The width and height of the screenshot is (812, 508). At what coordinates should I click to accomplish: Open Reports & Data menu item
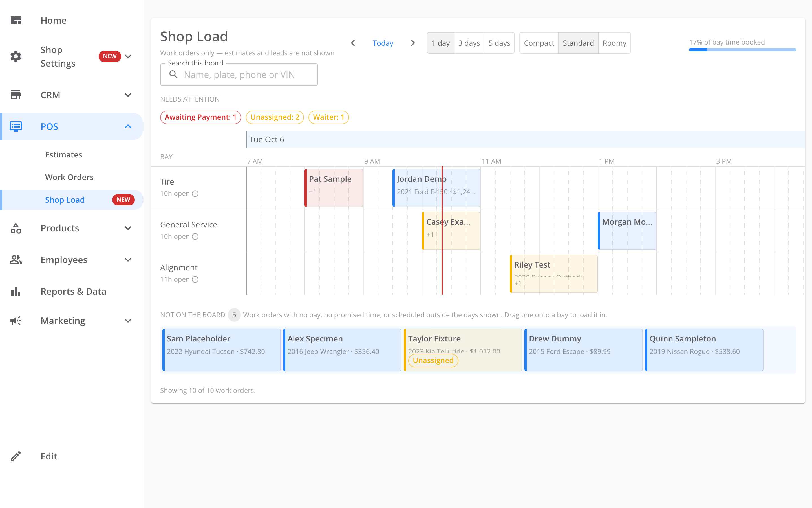pos(72,291)
